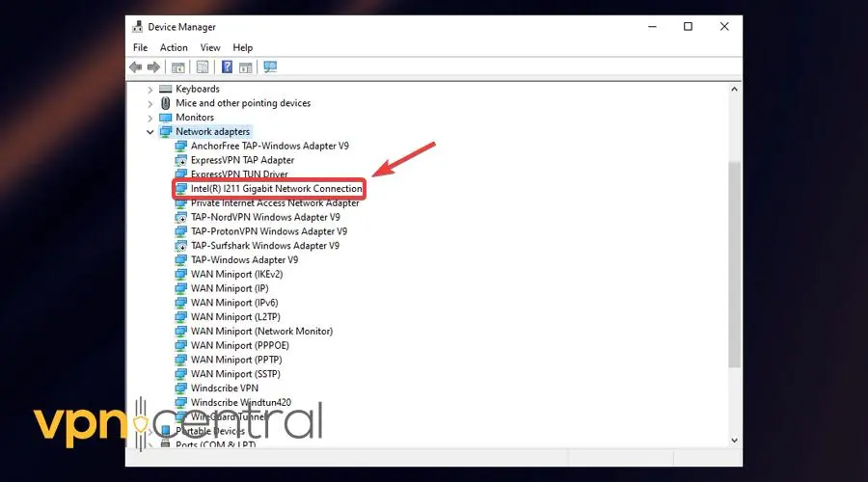The width and height of the screenshot is (868, 482).
Task: Click the Monitors category icon
Action: [166, 118]
